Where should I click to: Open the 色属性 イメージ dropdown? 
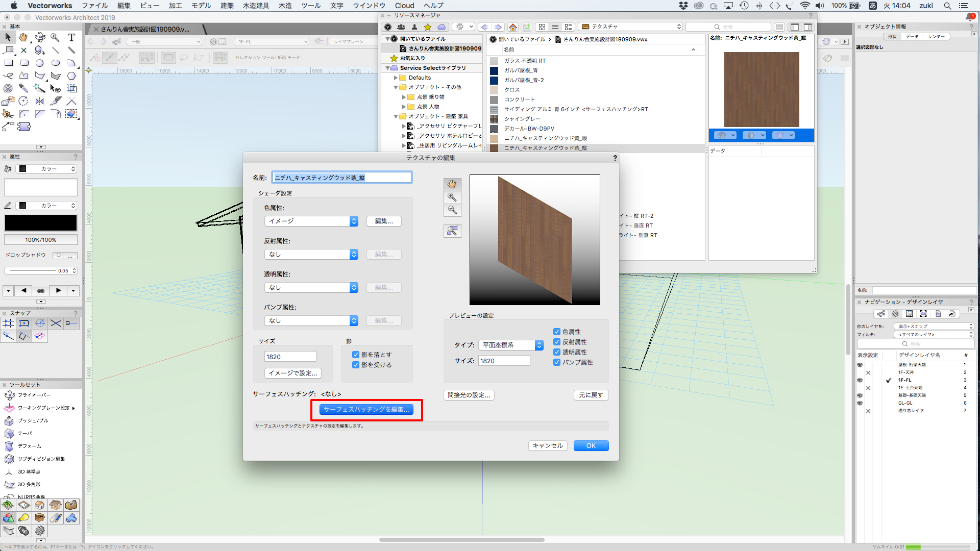pyautogui.click(x=311, y=221)
